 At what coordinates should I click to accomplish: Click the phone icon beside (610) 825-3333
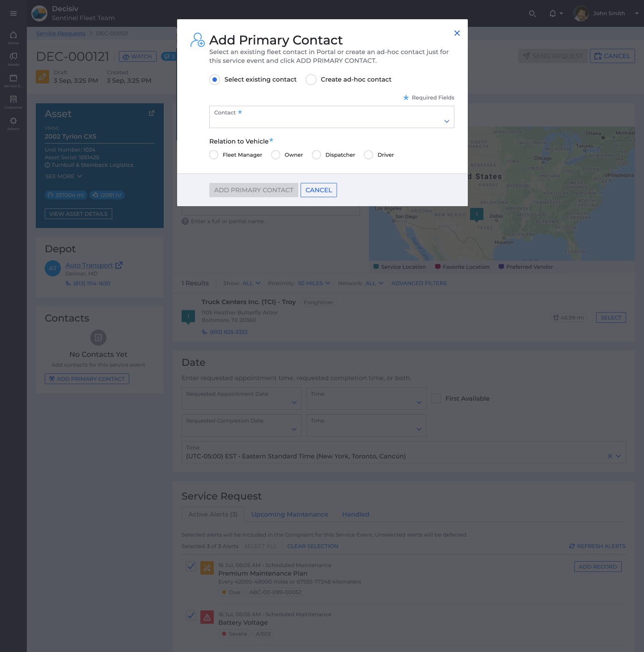(x=204, y=332)
